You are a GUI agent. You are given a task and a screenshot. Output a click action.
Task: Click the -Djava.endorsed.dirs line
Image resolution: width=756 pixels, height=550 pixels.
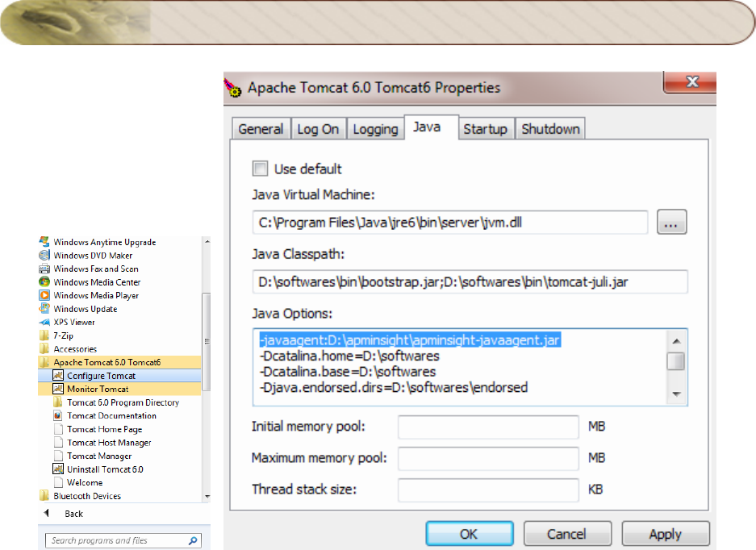(x=394, y=387)
